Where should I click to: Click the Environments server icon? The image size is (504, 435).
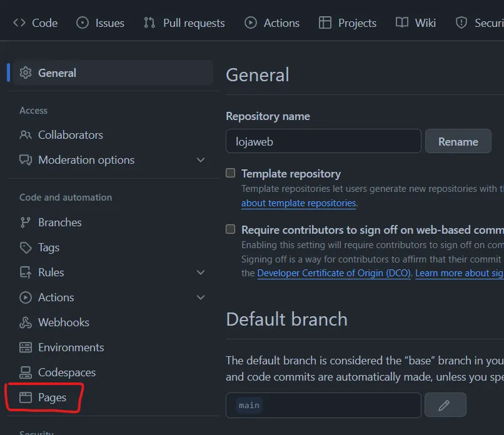(26, 347)
